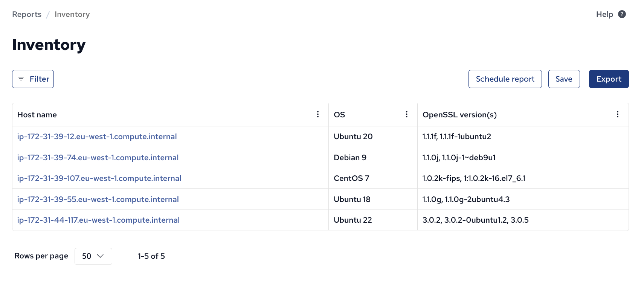Export the inventory report
This screenshot has height=287, width=644.
point(609,79)
